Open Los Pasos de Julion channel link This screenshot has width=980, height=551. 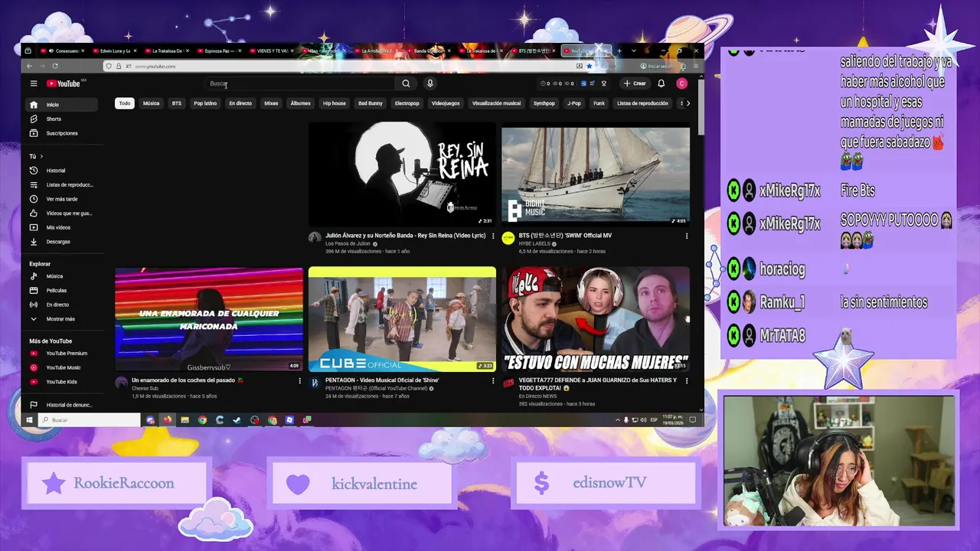[347, 244]
